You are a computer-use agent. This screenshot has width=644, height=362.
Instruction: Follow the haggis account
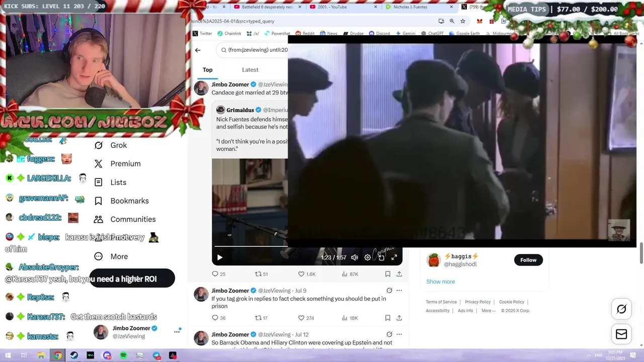(x=528, y=260)
